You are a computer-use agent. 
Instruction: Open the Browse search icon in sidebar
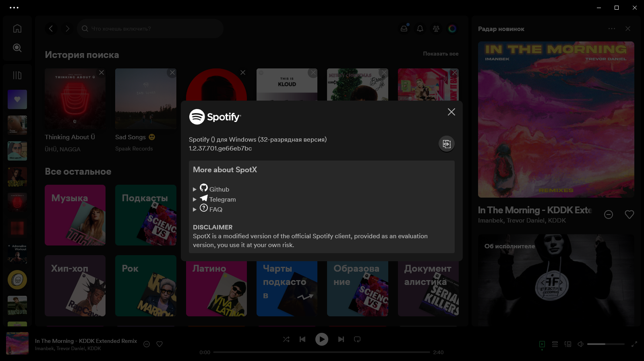point(17,48)
